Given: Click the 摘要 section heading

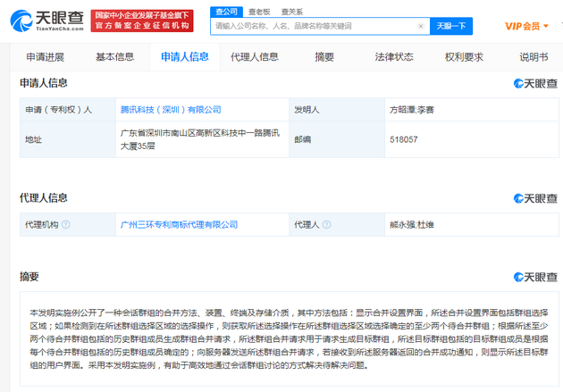Looking at the screenshot, I should (x=29, y=277).
